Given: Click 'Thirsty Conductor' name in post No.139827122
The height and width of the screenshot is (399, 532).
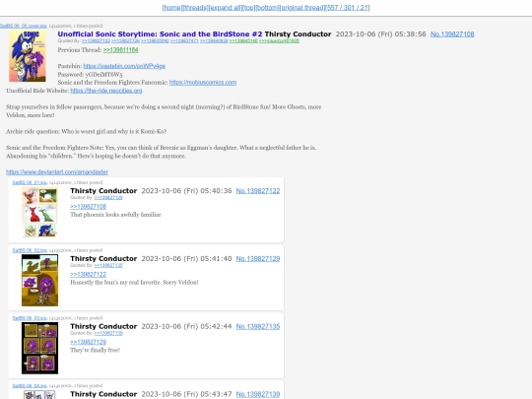Looking at the screenshot, I should point(103,191).
